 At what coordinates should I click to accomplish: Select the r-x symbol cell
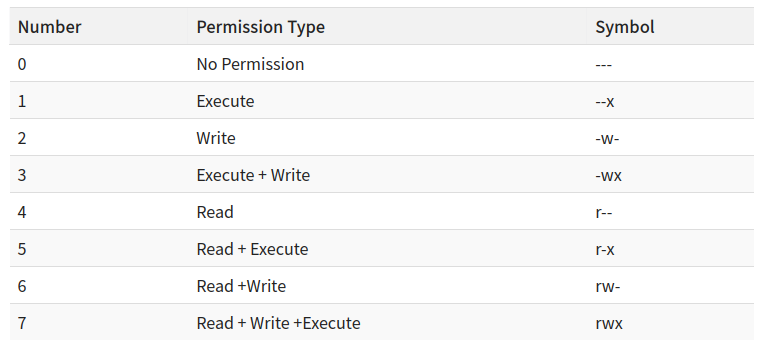[x=605, y=249]
